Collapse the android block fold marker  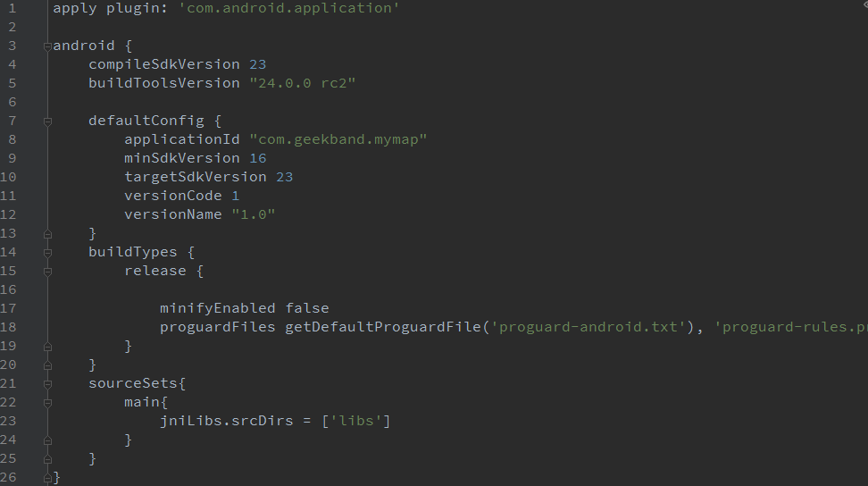coord(47,46)
